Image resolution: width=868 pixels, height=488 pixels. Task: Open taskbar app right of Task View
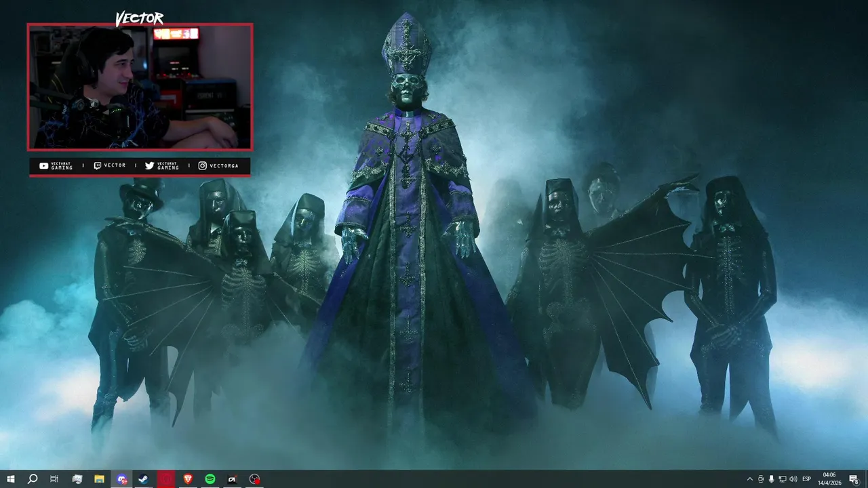tap(77, 479)
